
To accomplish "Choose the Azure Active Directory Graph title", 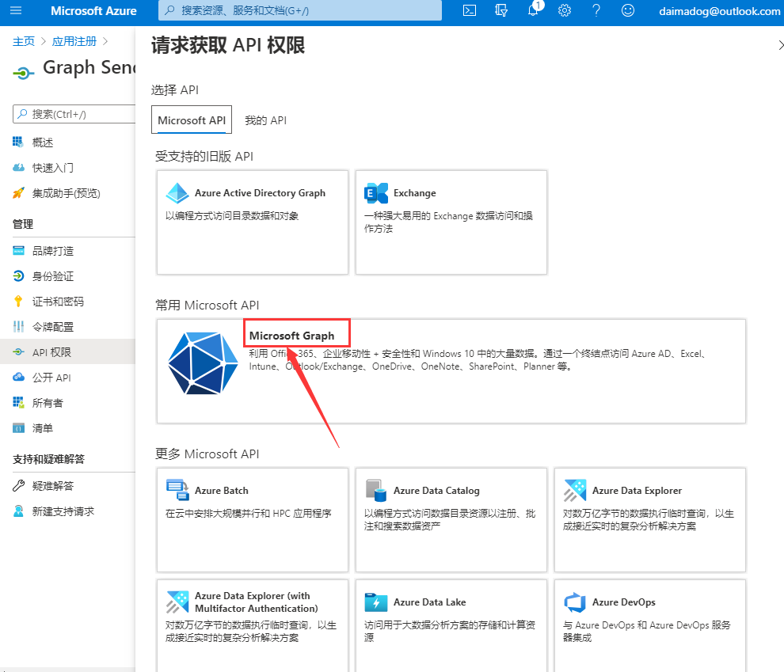I will (x=260, y=193).
